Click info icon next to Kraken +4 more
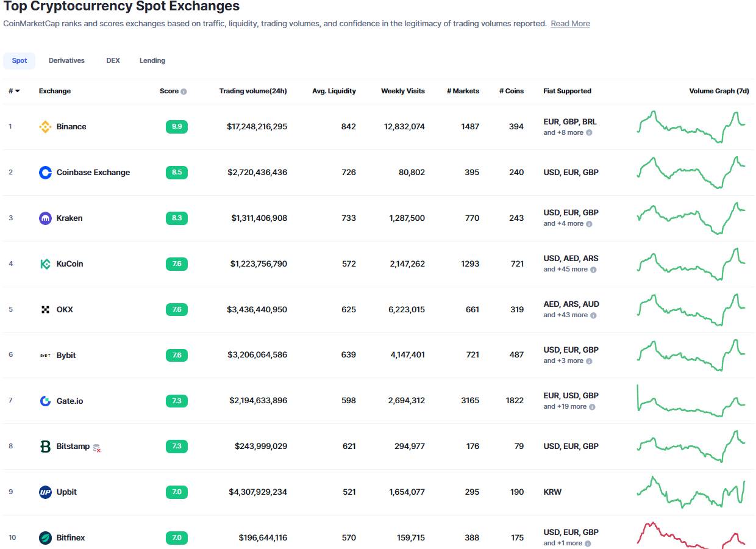The image size is (756, 549). [x=589, y=224]
